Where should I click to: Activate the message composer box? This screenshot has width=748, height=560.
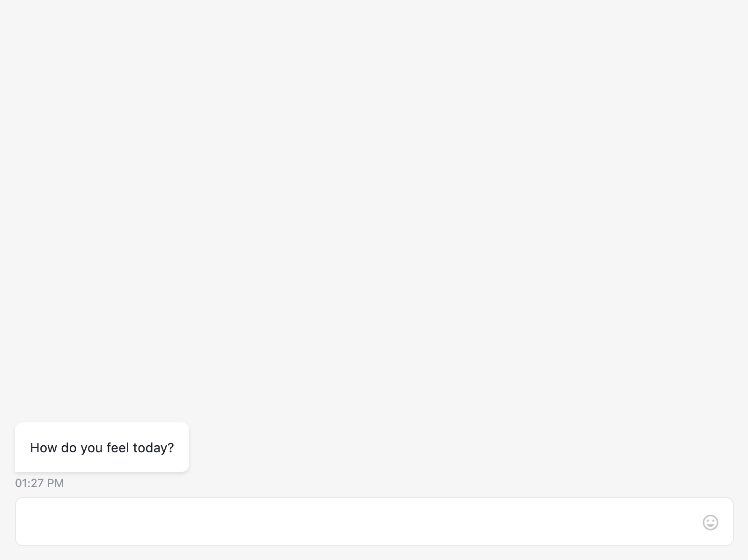tap(356, 522)
